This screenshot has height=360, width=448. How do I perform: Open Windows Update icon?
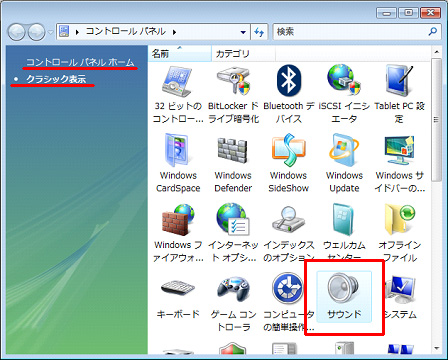click(x=344, y=163)
